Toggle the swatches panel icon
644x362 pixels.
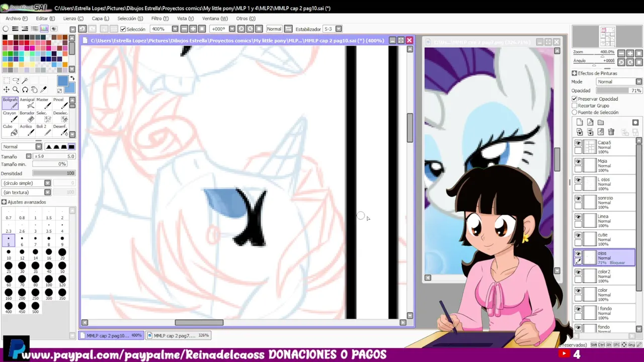(44, 29)
